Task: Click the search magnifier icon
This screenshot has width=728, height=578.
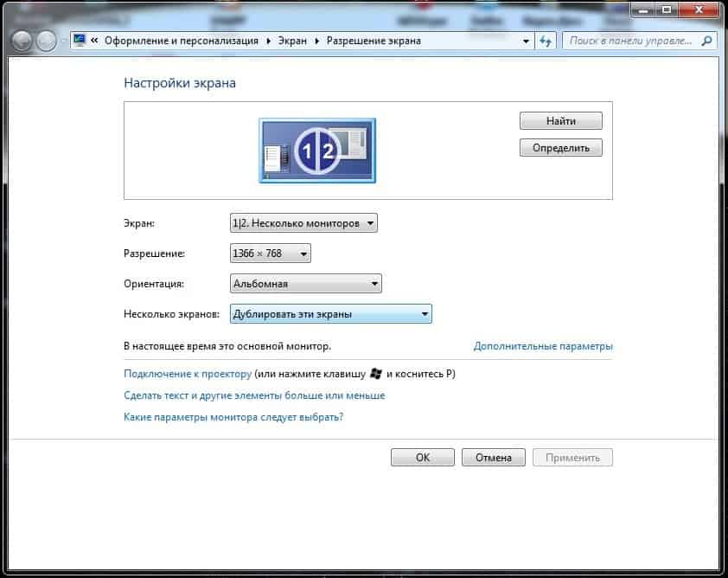Action: [706, 41]
